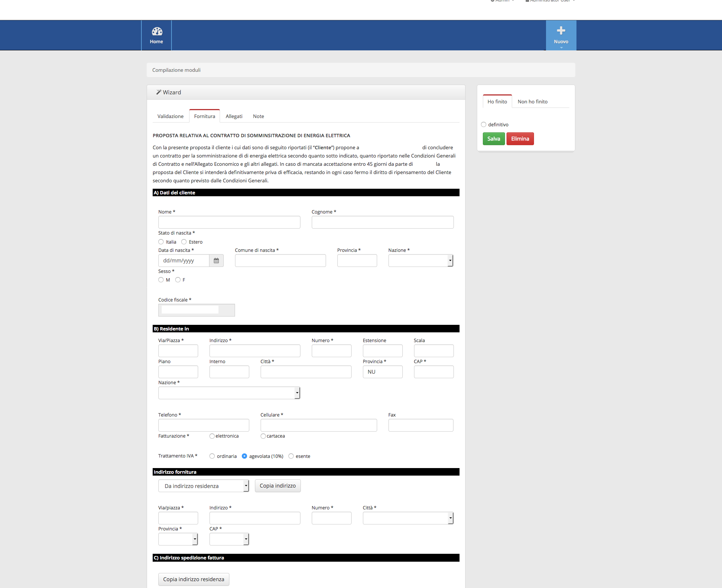Open the Validazione tab
Viewport: 722px width, 588px height.
[170, 116]
